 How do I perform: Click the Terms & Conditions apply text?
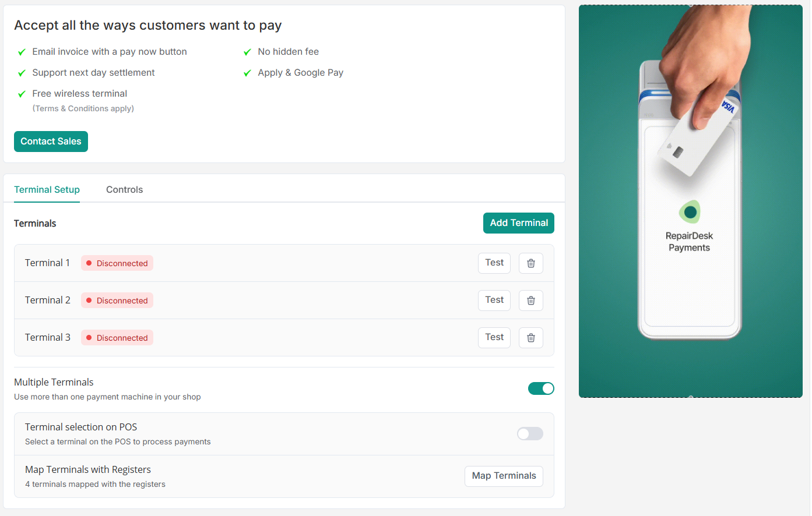(83, 109)
